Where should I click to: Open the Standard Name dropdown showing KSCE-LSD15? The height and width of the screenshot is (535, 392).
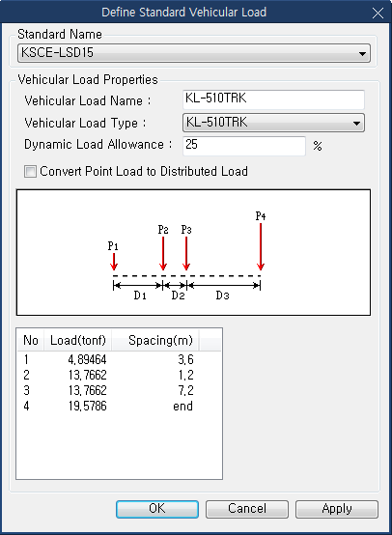pos(194,53)
